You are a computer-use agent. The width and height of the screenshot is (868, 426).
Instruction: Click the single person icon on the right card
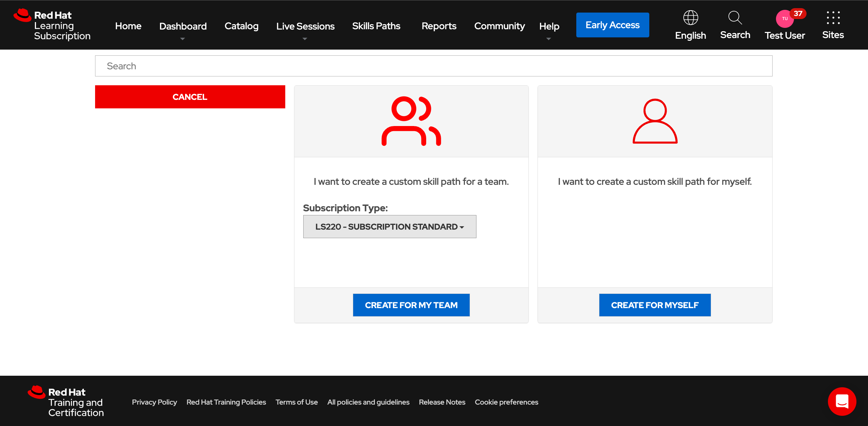click(654, 121)
